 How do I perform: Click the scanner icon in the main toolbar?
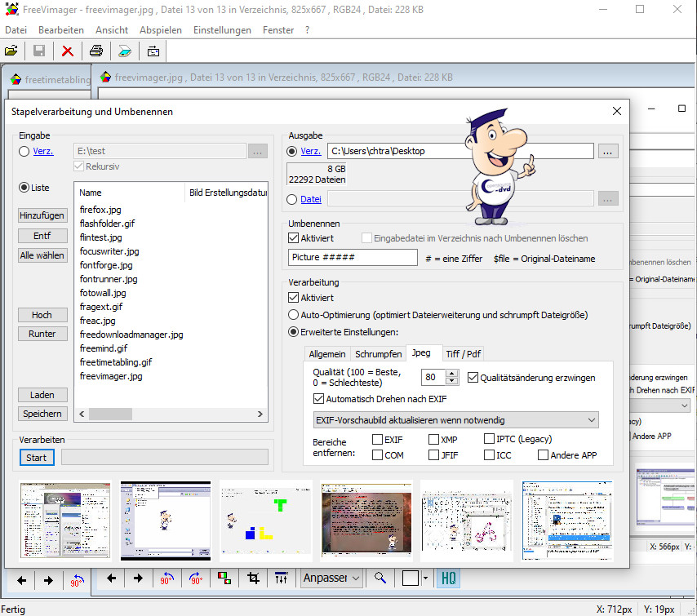coord(125,51)
